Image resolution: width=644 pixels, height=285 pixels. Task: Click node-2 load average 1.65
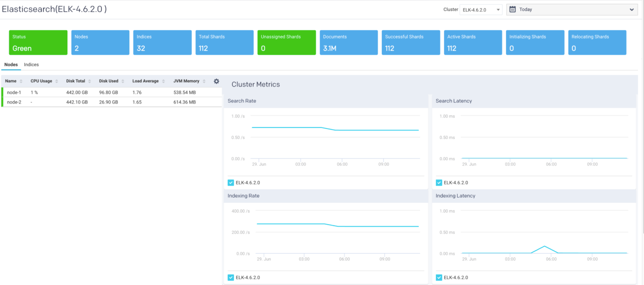point(137,102)
